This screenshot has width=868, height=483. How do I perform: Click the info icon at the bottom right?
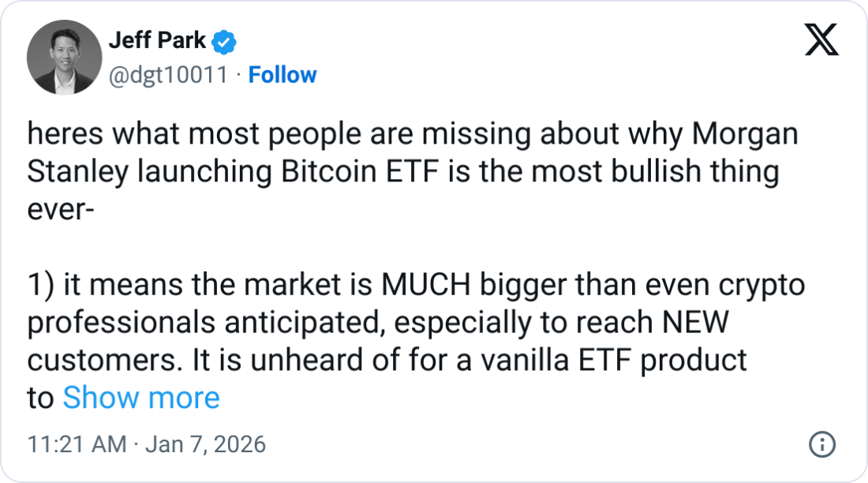pos(822,444)
